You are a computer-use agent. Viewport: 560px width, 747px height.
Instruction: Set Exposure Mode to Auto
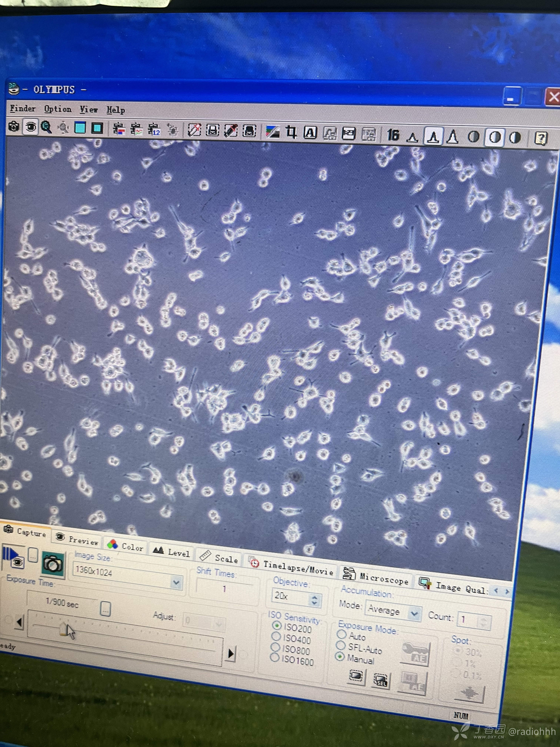click(351, 636)
